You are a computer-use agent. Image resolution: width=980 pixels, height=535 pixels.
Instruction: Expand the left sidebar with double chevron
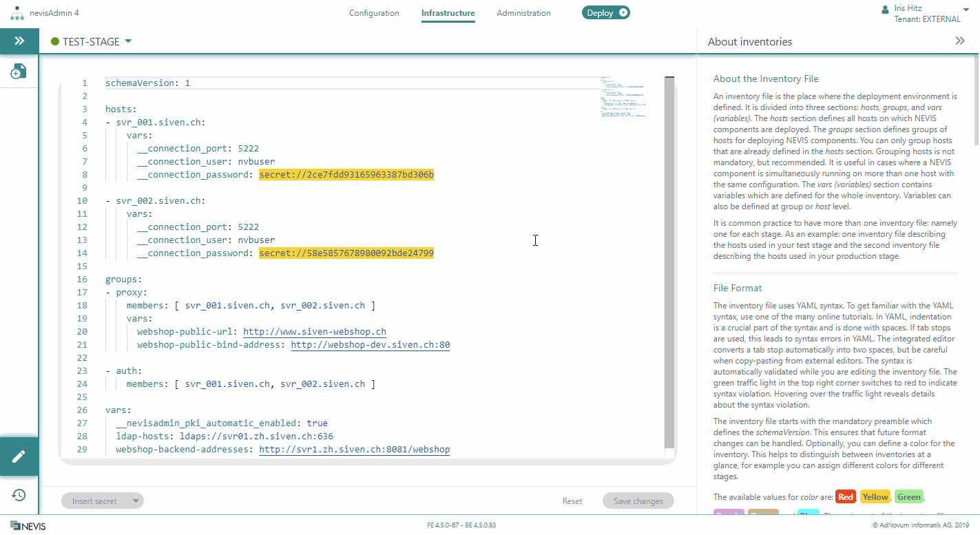pos(19,41)
